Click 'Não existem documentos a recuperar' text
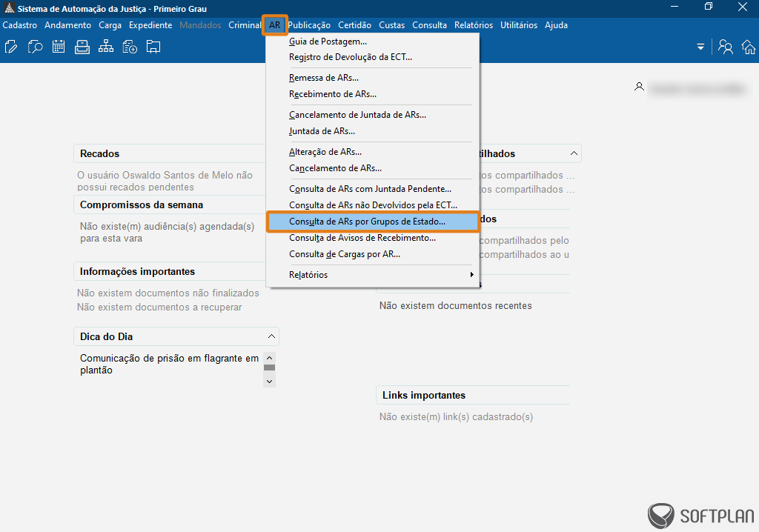759x532 pixels. coord(159,307)
